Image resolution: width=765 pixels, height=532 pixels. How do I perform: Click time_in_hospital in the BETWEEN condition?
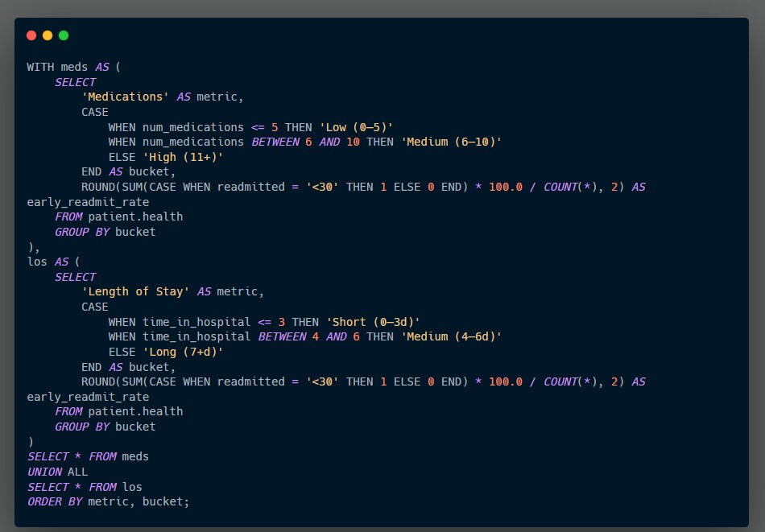click(196, 336)
